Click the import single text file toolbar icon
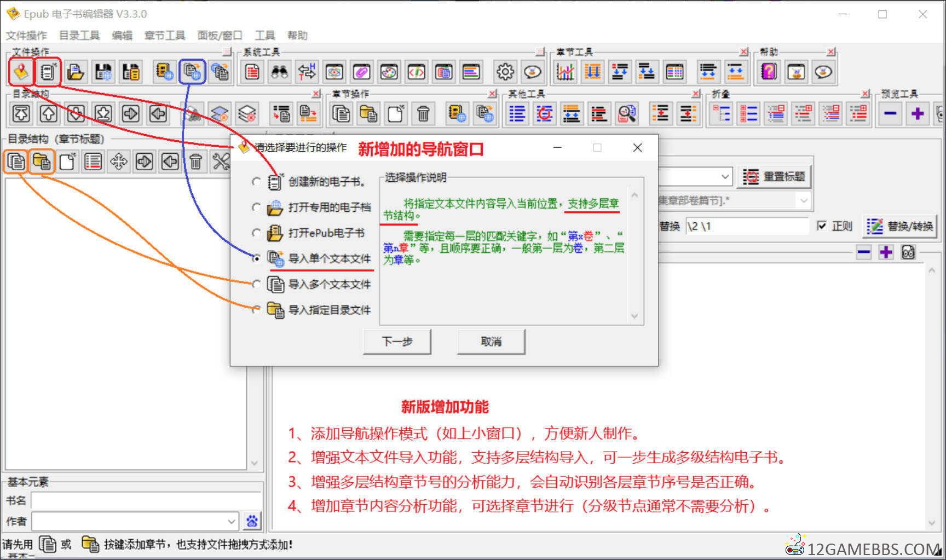The image size is (946, 560). point(192,72)
